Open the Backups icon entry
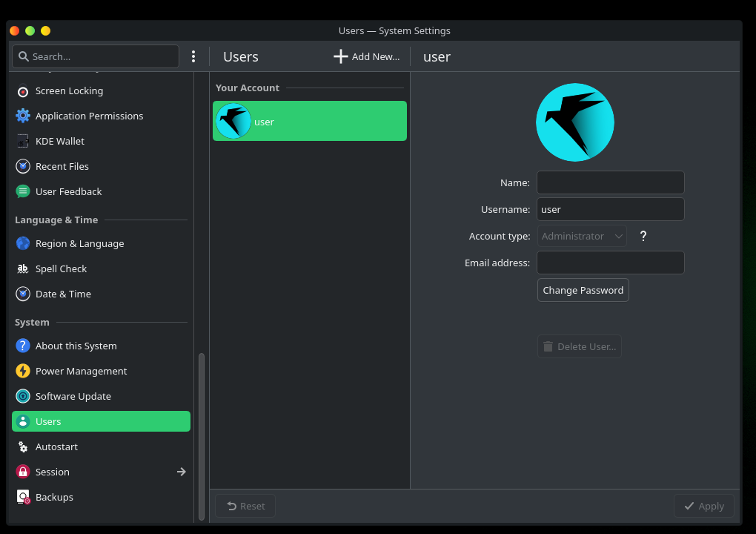Viewport: 756px width, 534px height. tap(23, 498)
